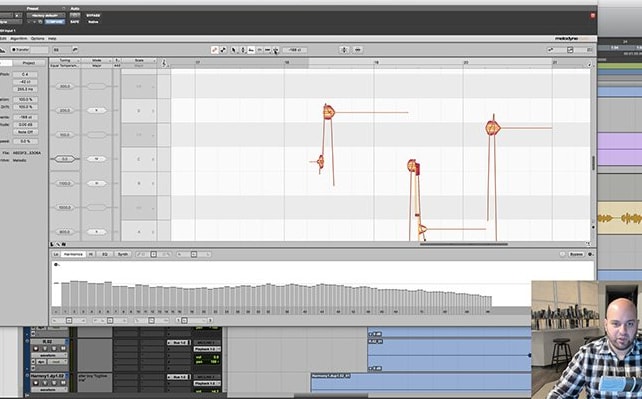Image resolution: width=642 pixels, height=399 pixels.
Task: Click the second macro slider below harmonics bars
Action: [x=110, y=320]
